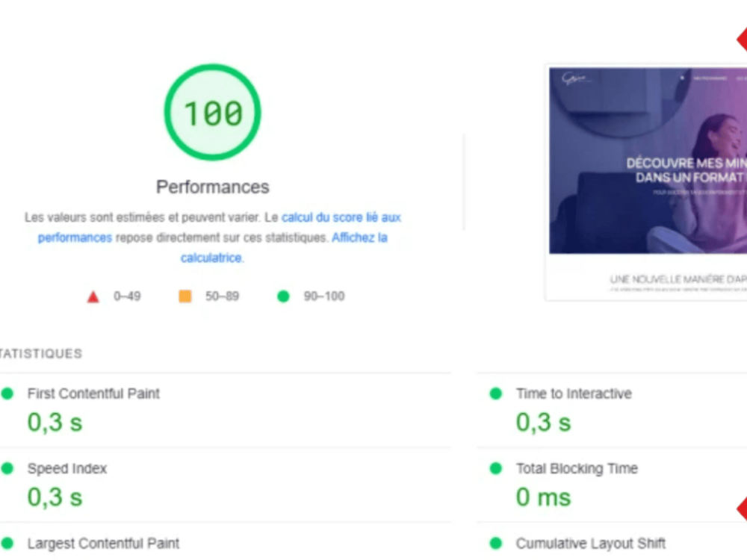Image resolution: width=747 pixels, height=560 pixels.
Task: Click the orange square 50–89 legend icon
Action: coord(185,296)
